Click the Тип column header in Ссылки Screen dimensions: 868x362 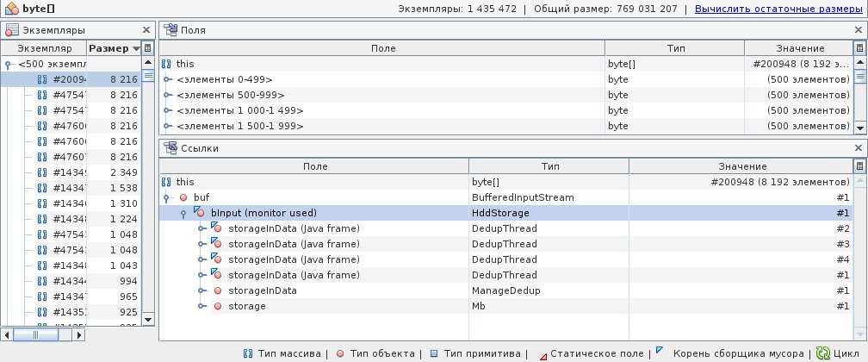(549, 166)
